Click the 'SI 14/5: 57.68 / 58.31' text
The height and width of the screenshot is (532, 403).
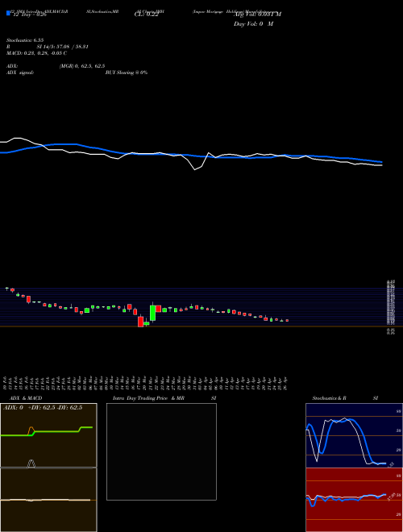pyautogui.click(x=62, y=47)
